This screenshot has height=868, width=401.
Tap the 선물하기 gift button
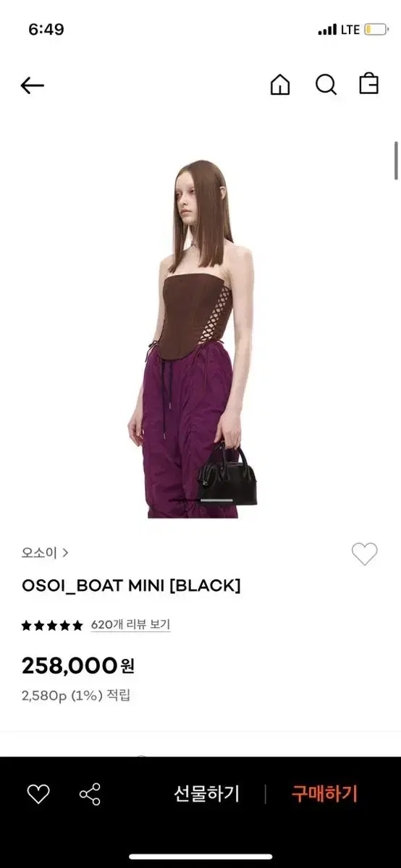[206, 794]
